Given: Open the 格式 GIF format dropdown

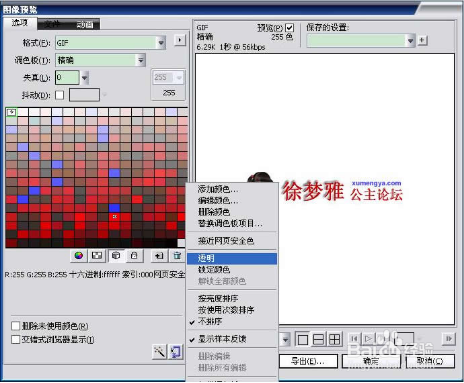Looking at the screenshot, I should coord(161,43).
